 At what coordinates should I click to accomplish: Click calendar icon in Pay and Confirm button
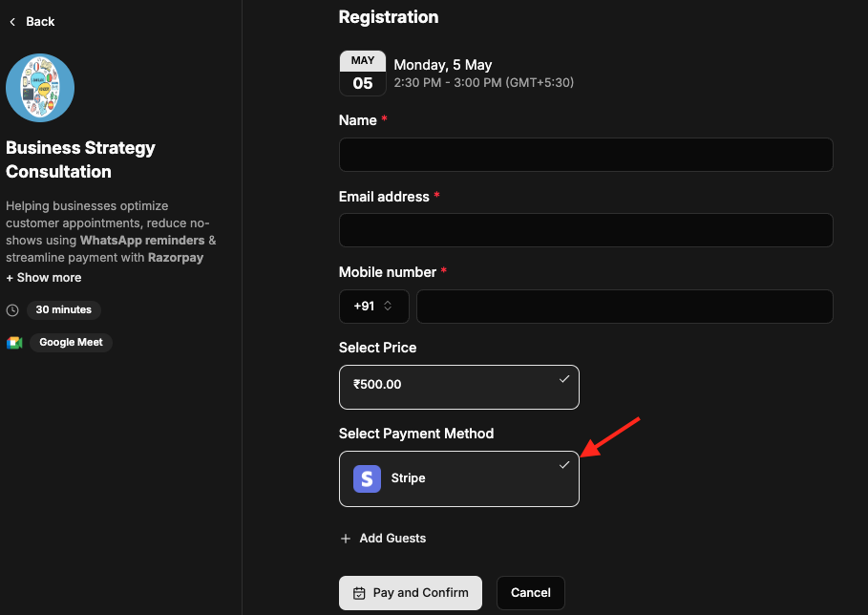pos(359,593)
